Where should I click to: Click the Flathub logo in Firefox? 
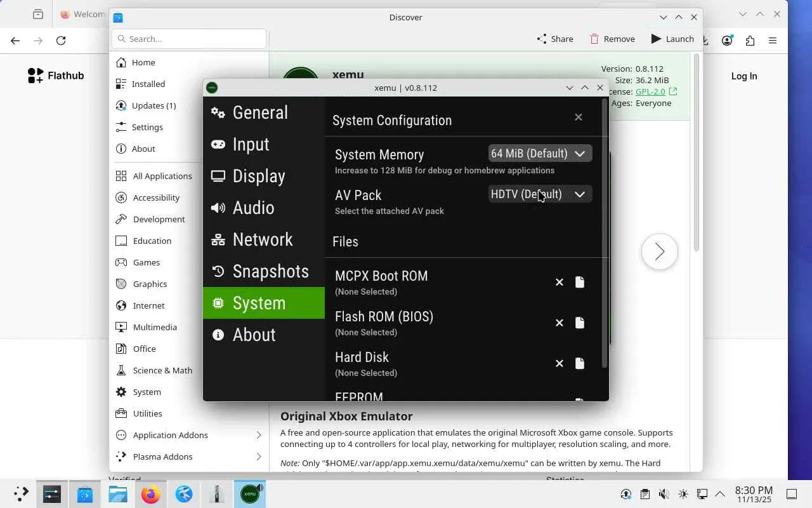coord(56,76)
